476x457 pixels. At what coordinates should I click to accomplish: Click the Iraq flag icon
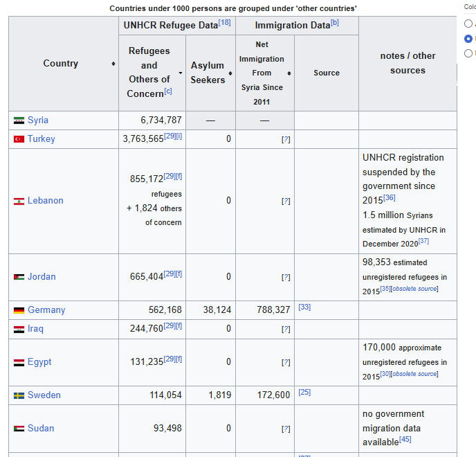click(x=19, y=329)
